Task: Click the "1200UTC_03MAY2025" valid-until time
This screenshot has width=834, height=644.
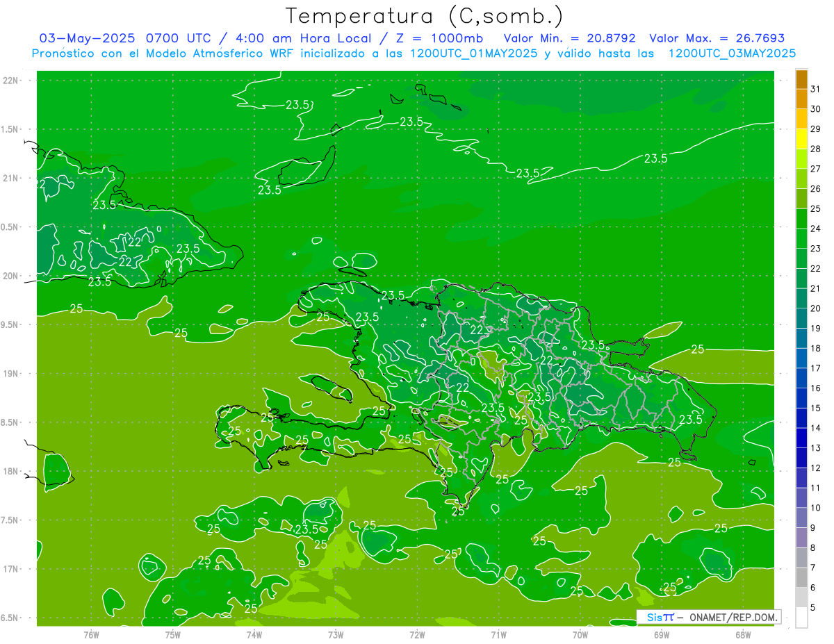Action: (732, 53)
